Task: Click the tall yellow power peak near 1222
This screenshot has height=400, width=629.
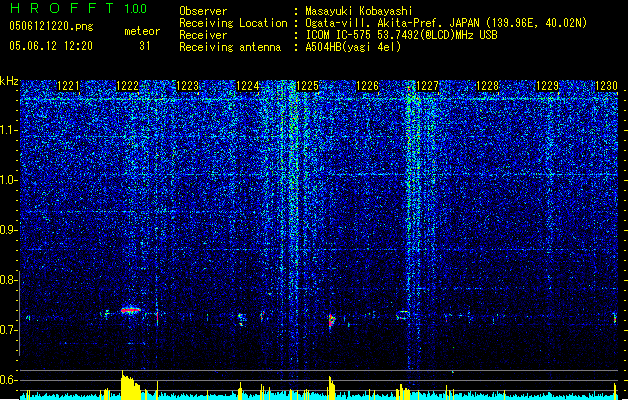Action: click(x=131, y=385)
